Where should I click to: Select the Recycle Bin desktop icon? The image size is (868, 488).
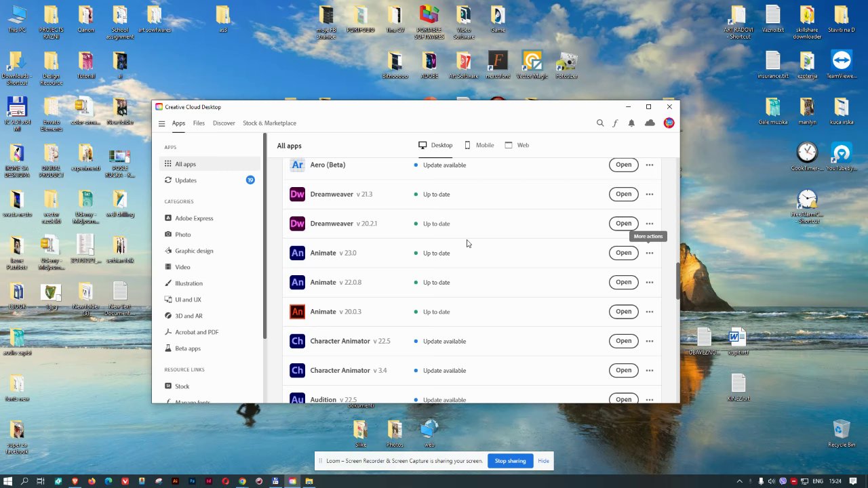[842, 434]
